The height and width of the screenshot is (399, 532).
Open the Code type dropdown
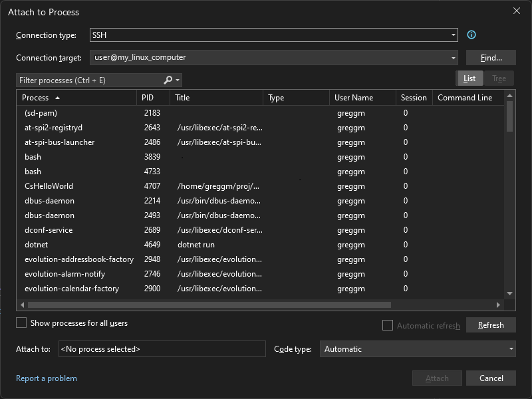[510, 348]
